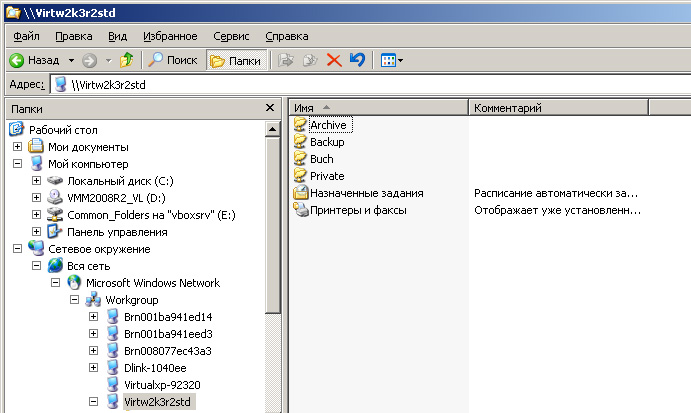Select the Backup shared folder icon
691x413 pixels.
coord(300,142)
